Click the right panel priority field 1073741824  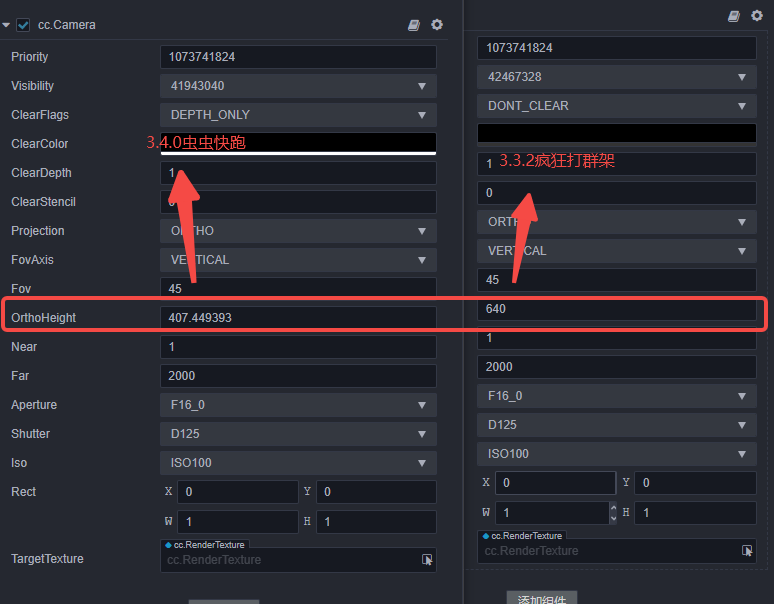pos(617,48)
